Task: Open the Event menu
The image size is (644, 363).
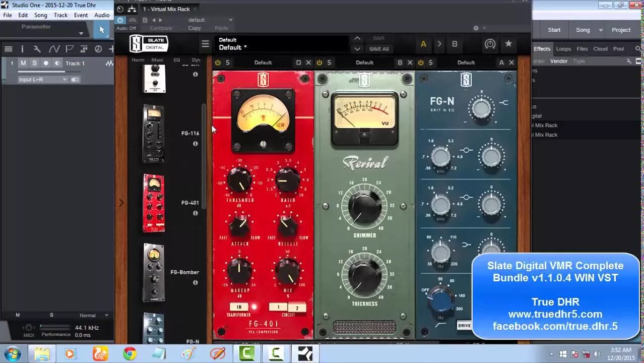Action: point(81,15)
